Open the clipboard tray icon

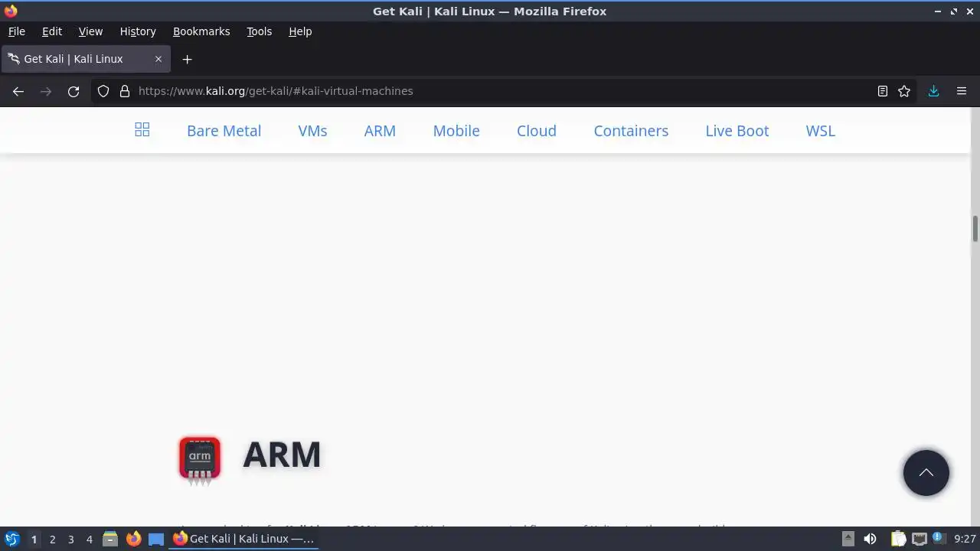click(898, 539)
